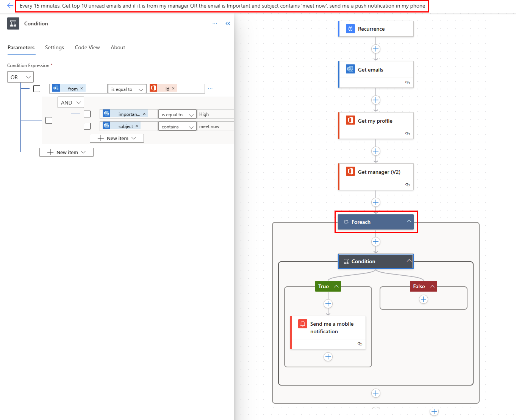The height and width of the screenshot is (420, 516).
Task: Open the OR operator dropdown
Action: point(20,77)
